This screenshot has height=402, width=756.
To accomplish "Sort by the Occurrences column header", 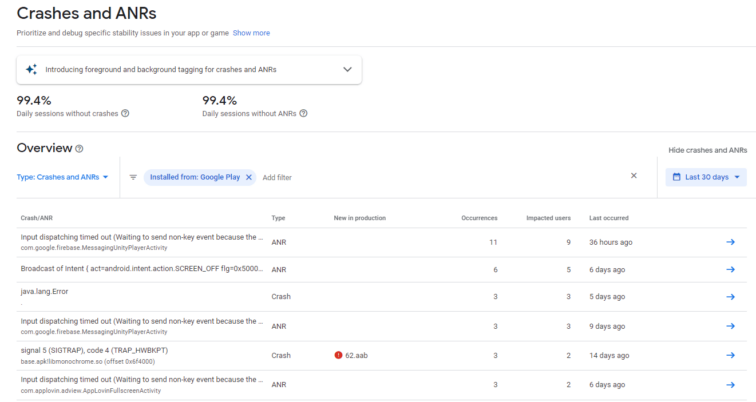I will [479, 217].
